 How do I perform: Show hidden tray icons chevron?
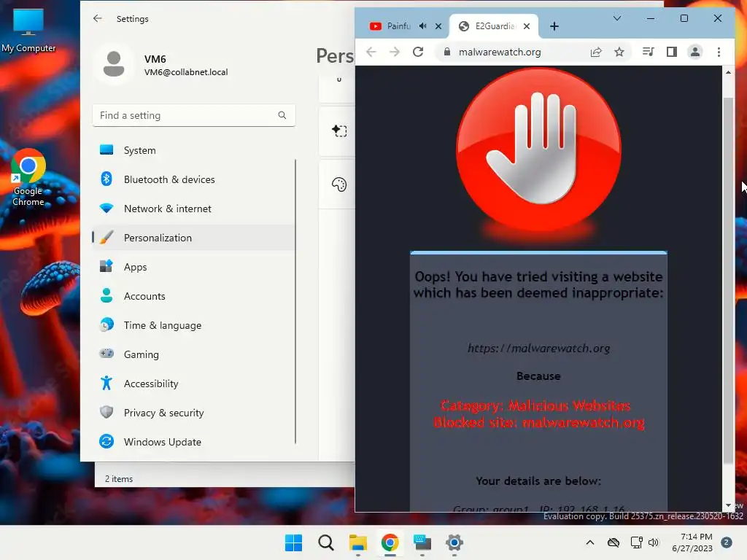[x=589, y=542]
